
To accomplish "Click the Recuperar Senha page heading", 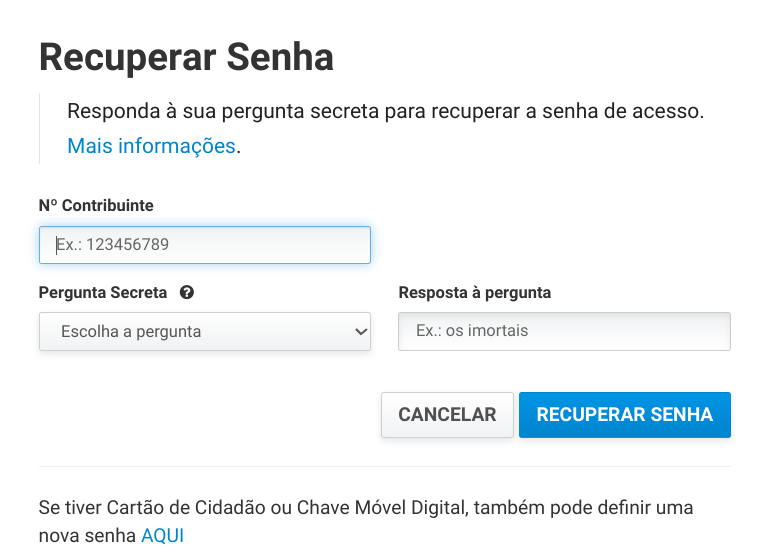I will 186,57.
